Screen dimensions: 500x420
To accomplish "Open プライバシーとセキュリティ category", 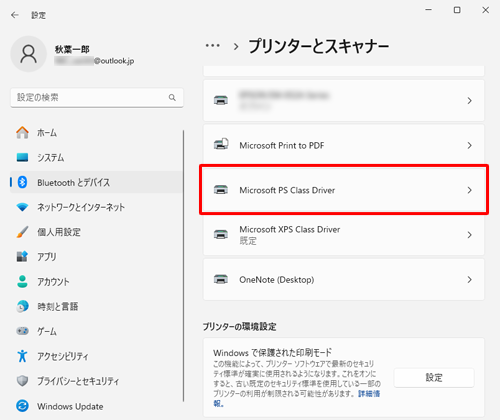I will (96, 381).
